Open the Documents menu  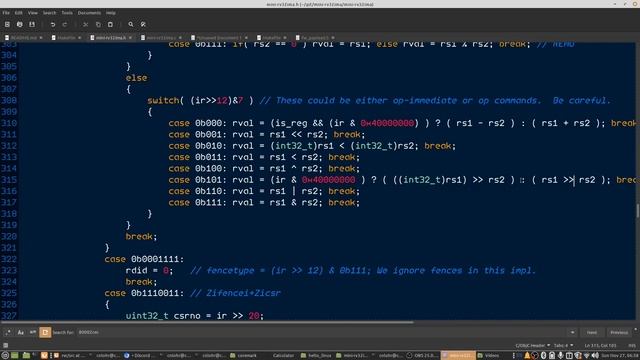(x=89, y=13)
